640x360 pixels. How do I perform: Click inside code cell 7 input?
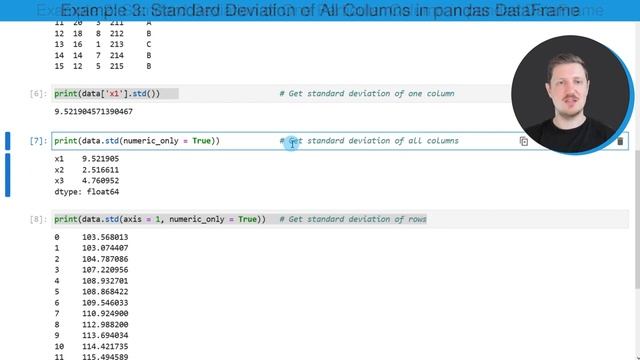(x=340, y=141)
